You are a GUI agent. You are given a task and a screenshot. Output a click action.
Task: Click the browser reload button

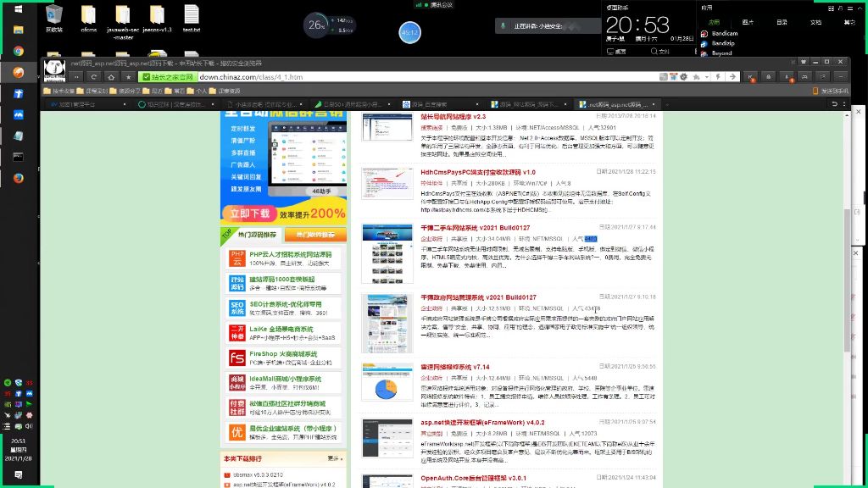tap(93, 77)
